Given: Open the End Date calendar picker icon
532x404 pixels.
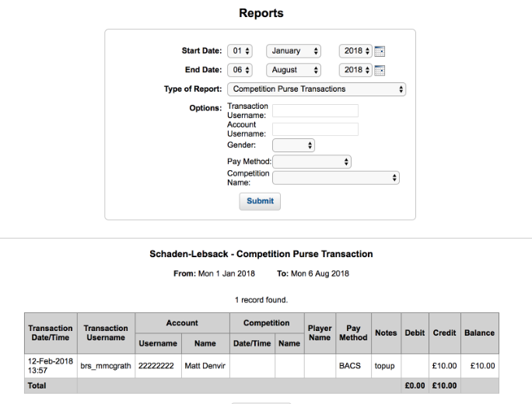Looking at the screenshot, I should (x=380, y=70).
